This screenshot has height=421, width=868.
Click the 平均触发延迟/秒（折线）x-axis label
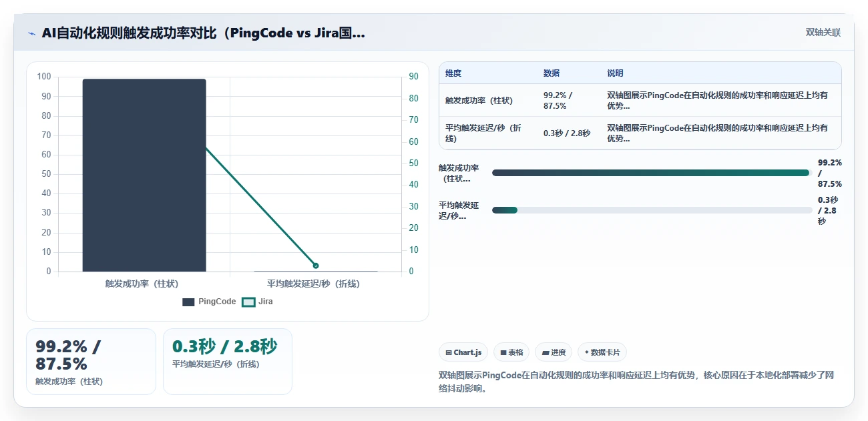coord(313,284)
